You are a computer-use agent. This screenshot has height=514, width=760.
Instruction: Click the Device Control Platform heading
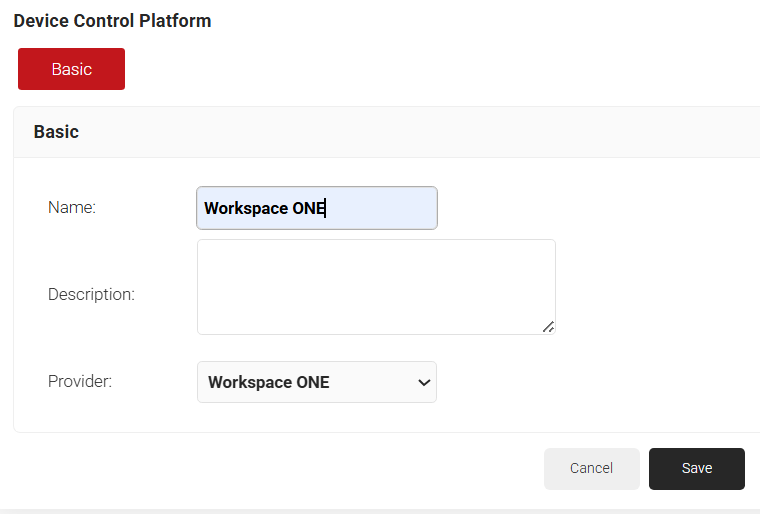tap(112, 21)
